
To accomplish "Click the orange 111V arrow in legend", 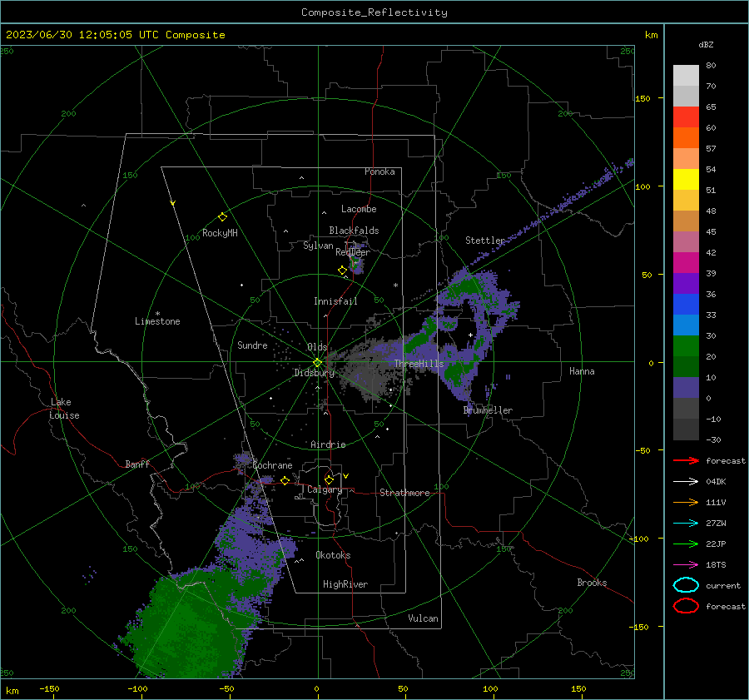I will point(686,502).
